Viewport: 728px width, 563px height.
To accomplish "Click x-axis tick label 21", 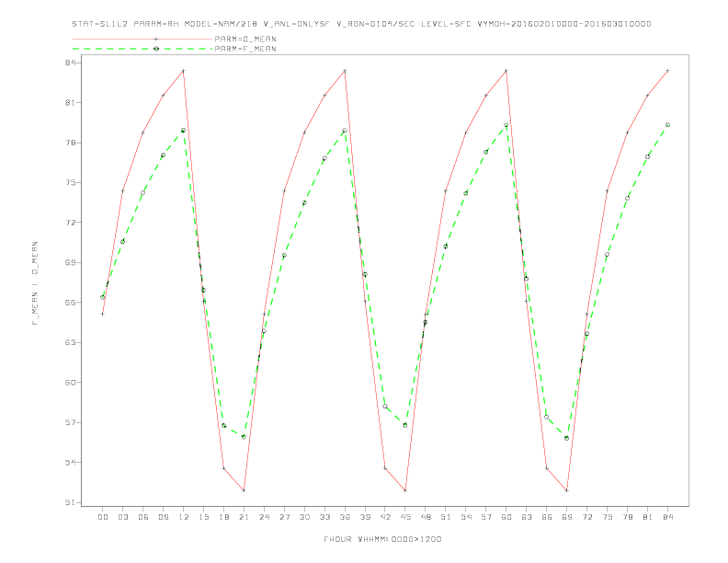I will [244, 517].
